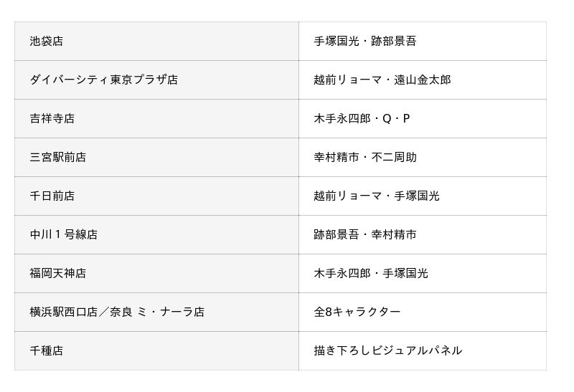This screenshot has height=392, width=574.
Task: Select the 木手永四郎・手塚国光 cell
Action: point(370,274)
